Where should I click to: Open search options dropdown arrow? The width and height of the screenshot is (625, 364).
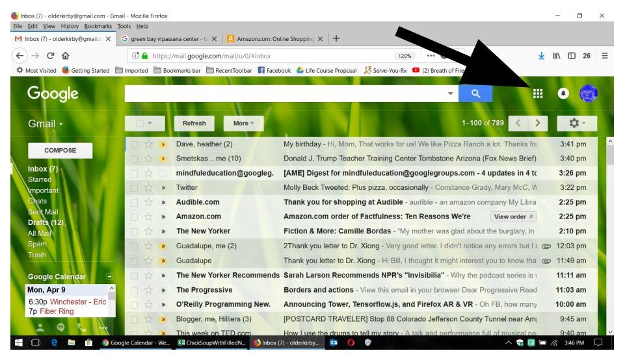click(450, 94)
